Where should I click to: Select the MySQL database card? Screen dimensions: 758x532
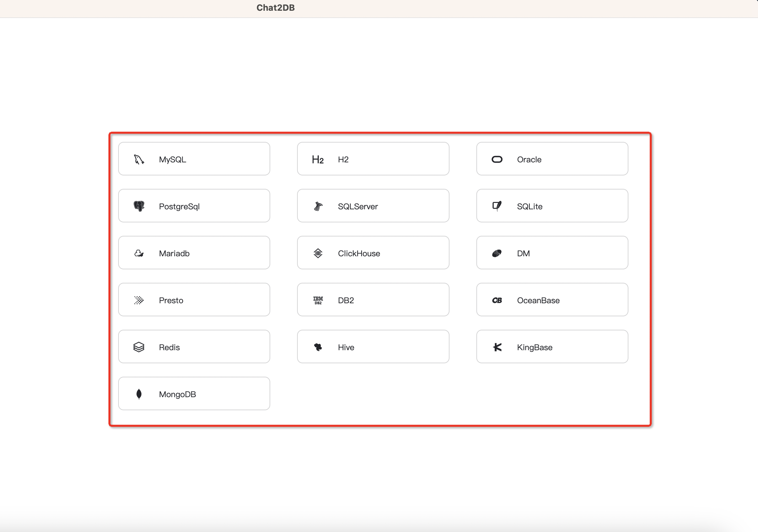(194, 159)
